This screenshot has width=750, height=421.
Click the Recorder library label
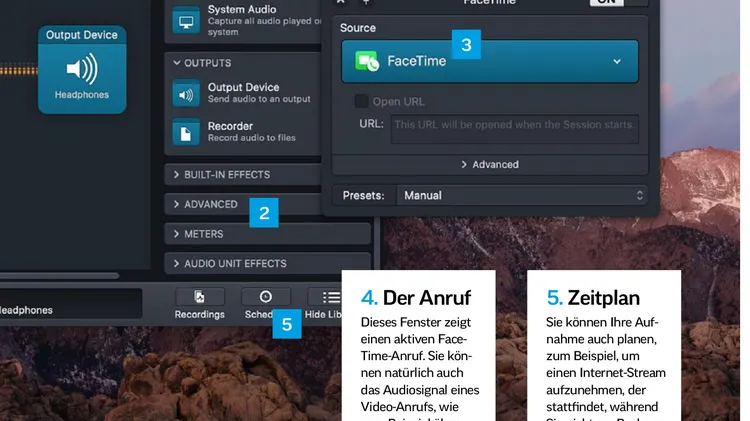pos(230,126)
